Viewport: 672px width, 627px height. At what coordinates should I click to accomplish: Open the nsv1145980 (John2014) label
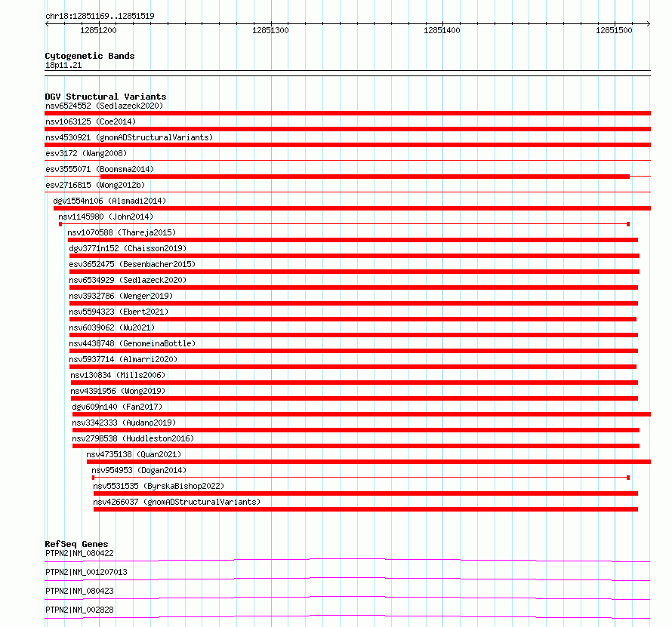(106, 217)
